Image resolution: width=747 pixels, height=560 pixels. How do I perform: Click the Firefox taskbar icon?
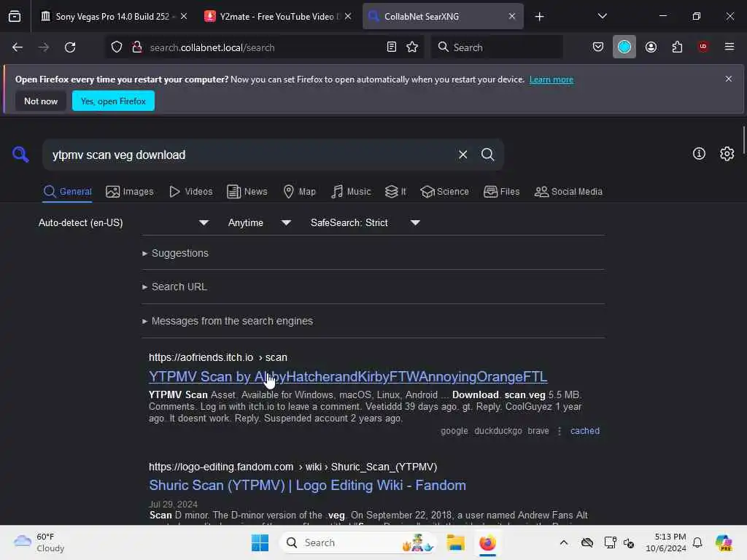(487, 542)
